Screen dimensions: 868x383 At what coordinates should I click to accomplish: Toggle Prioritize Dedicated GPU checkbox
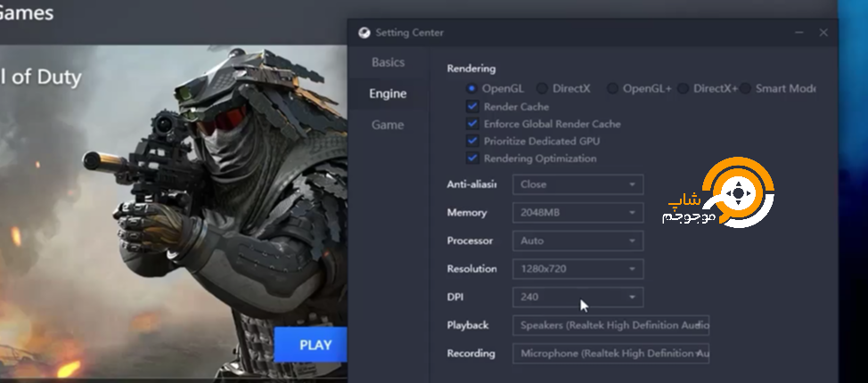click(x=472, y=141)
